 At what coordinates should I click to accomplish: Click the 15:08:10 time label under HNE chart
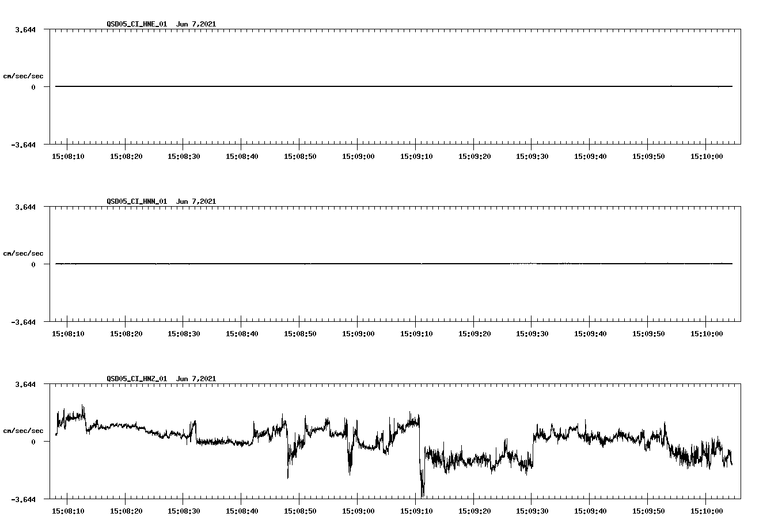68,156
